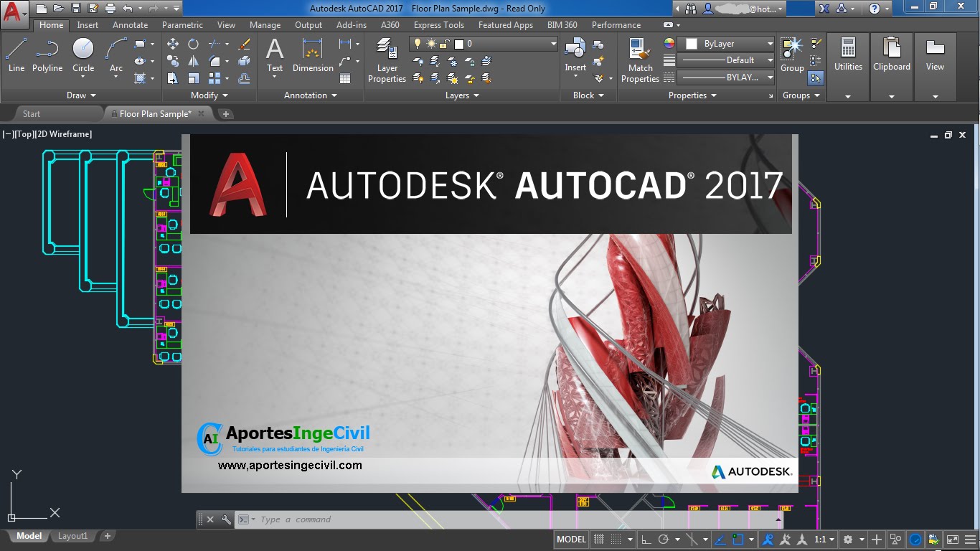This screenshot has width=980, height=551.
Task: Click the MODEL space button
Action: [571, 540]
